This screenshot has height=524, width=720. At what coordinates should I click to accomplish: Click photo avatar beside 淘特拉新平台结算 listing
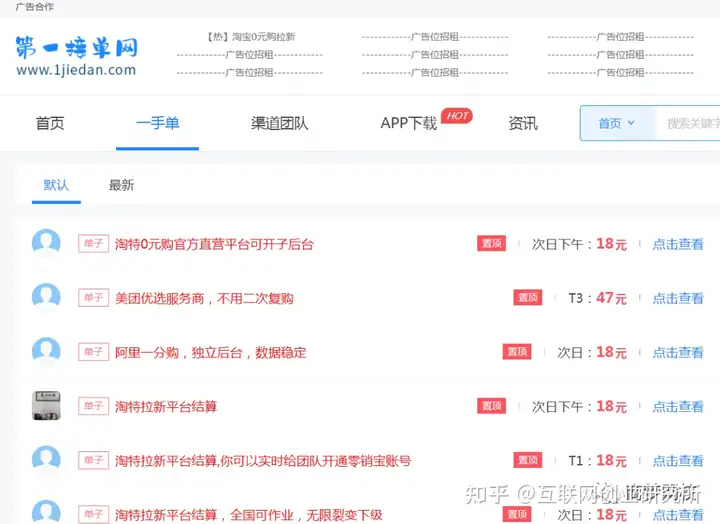46,406
